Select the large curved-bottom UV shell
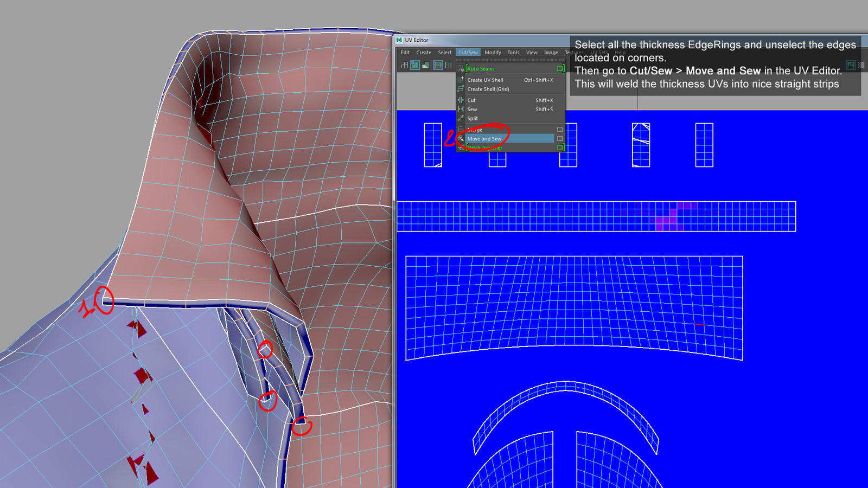The width and height of the screenshot is (868, 488). 574,308
